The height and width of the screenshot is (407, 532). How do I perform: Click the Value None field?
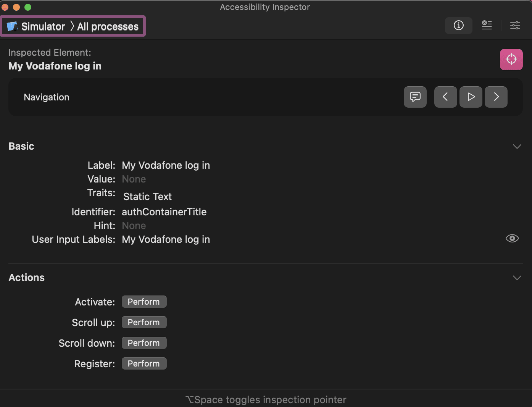(x=134, y=179)
